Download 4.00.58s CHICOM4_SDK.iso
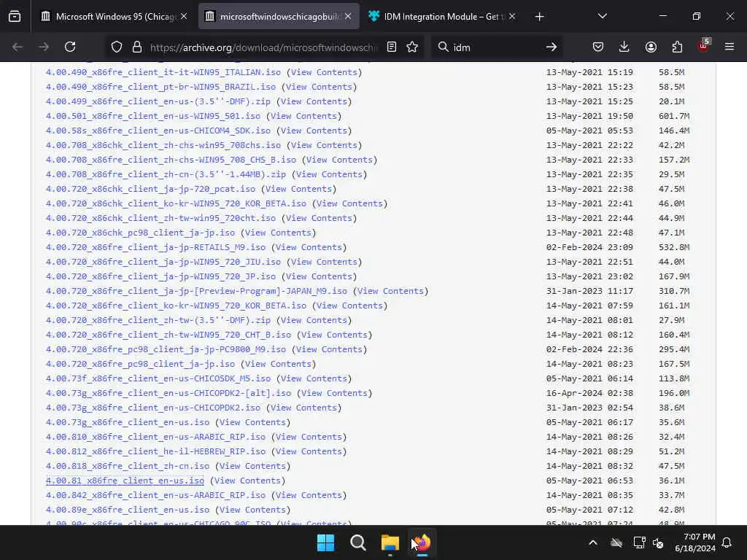This screenshot has width=747, height=560. pyautogui.click(x=158, y=131)
